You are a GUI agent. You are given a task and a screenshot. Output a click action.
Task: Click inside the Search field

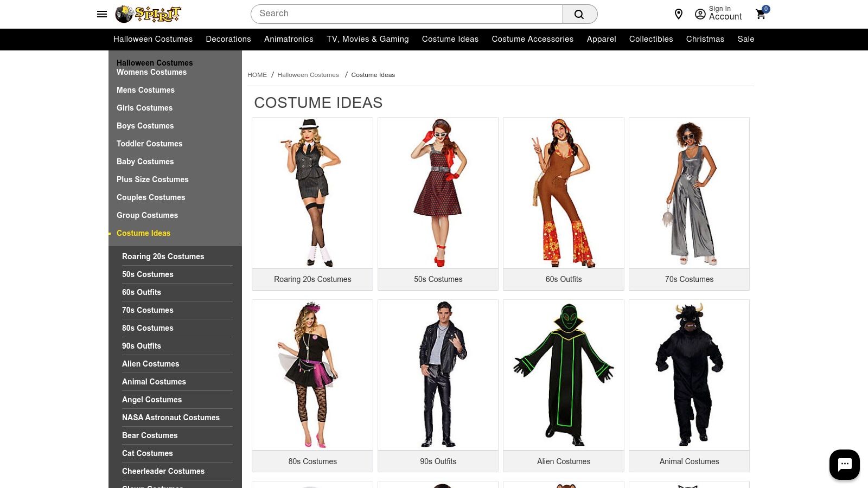click(407, 14)
